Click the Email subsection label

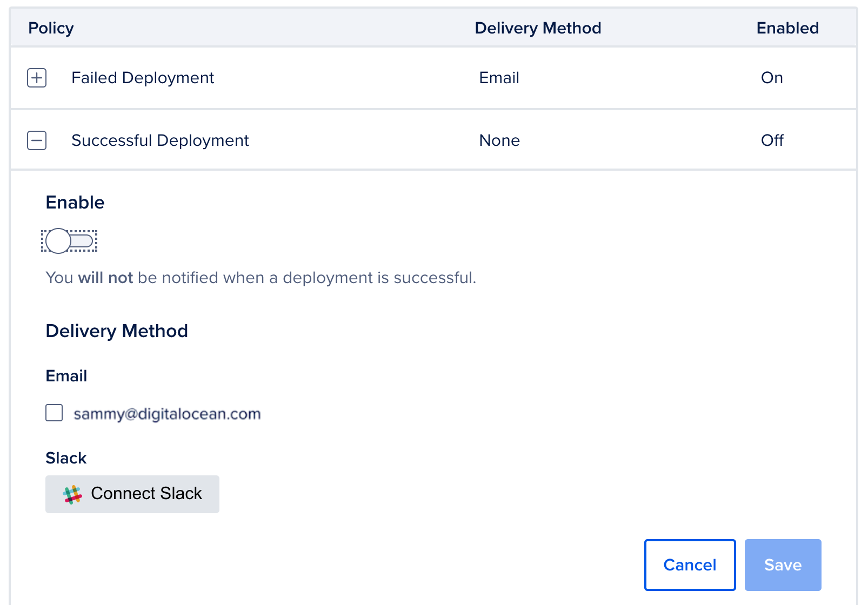point(66,376)
